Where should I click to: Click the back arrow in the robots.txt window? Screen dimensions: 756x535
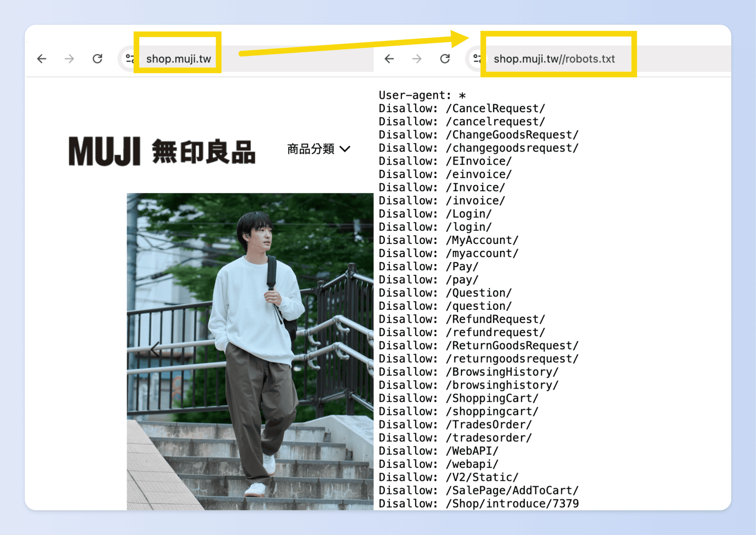(x=389, y=59)
